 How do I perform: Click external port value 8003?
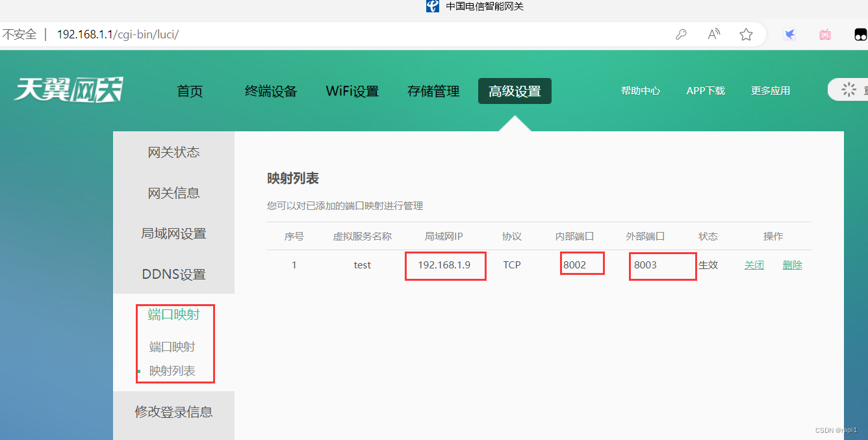[646, 265]
